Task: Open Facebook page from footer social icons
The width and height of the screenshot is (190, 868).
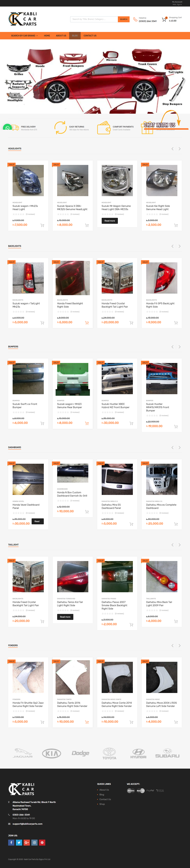Action: [x=11, y=842]
